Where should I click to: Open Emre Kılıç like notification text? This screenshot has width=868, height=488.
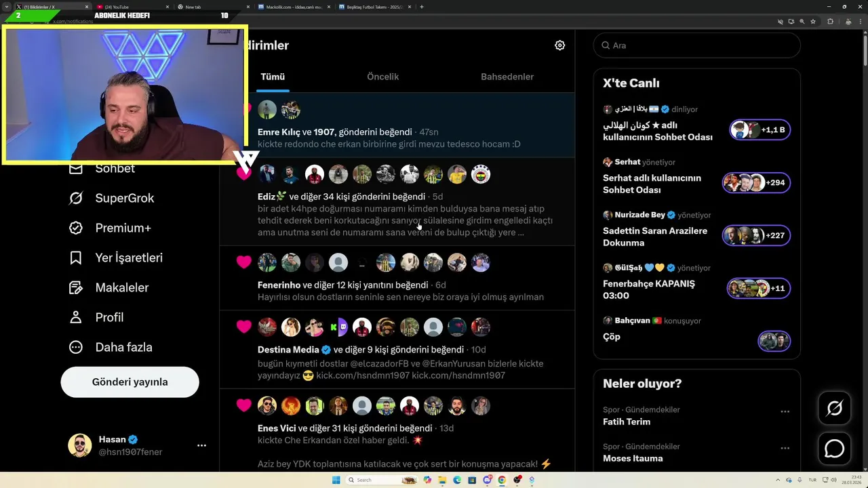(x=335, y=132)
